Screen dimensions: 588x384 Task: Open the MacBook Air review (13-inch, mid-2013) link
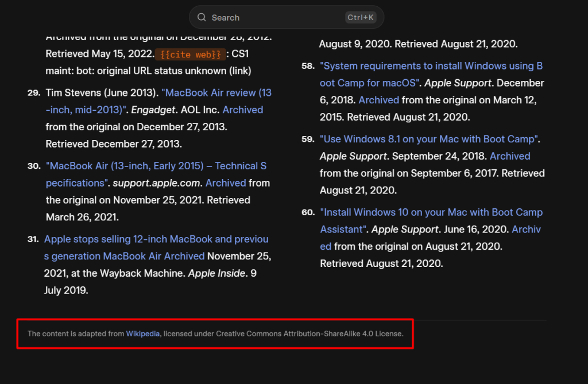click(x=216, y=93)
